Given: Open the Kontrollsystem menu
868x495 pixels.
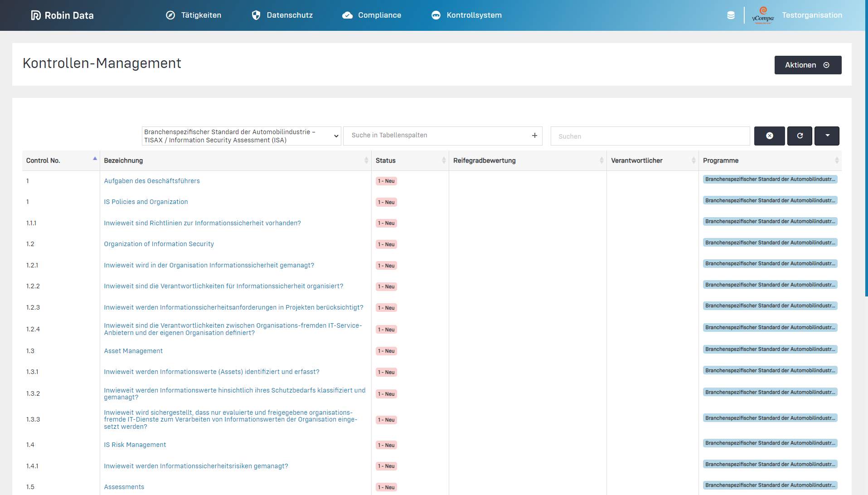Looking at the screenshot, I should [466, 15].
